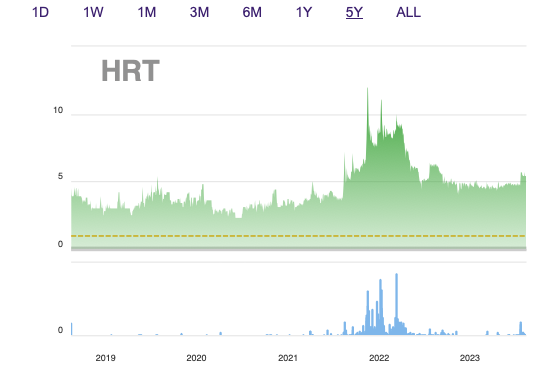Click the HRT ticker label
Viewport: 543px width, 375px height.
(x=130, y=71)
